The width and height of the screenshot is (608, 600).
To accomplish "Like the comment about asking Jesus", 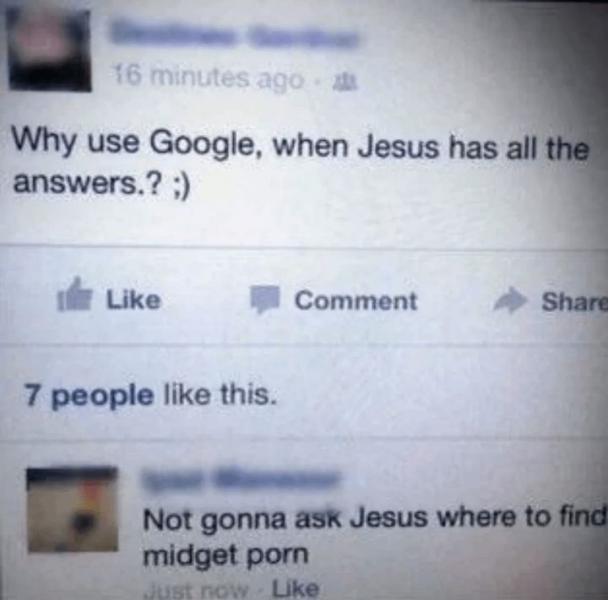I will pos(296,589).
